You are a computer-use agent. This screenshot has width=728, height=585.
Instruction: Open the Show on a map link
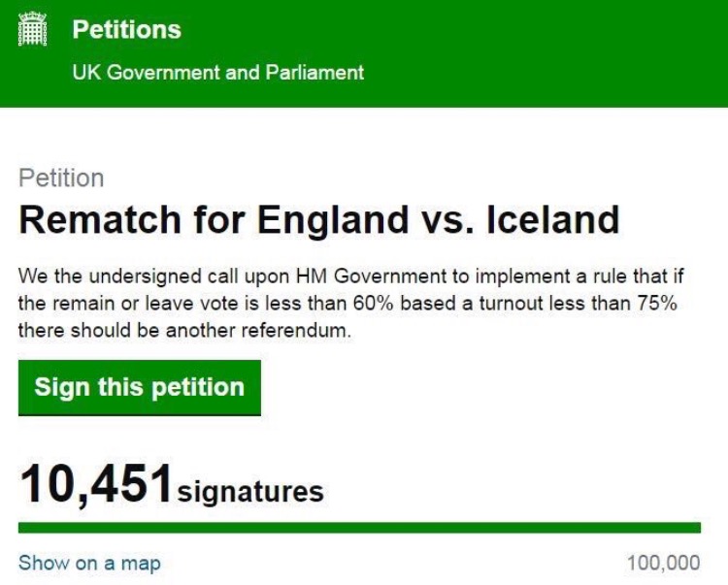click(89, 563)
